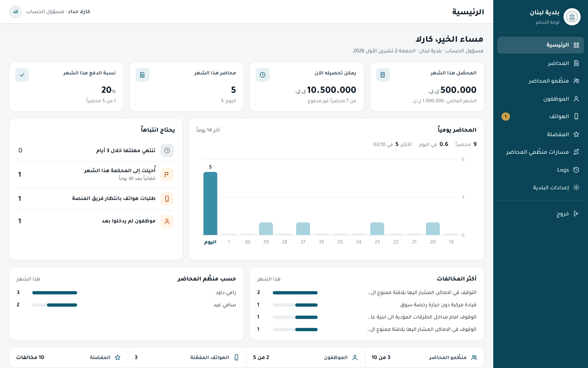The image size is (588, 368).
Task: Click the notification badge 1 beside الهواتف
Action: (506, 116)
